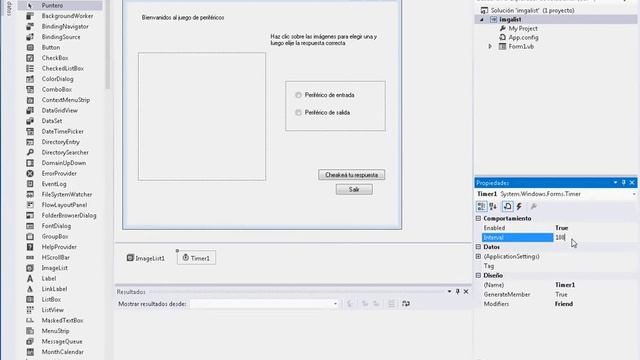Expand the Form1.vb tree node
Viewport: 640px width, 360px height.
tap(490, 47)
